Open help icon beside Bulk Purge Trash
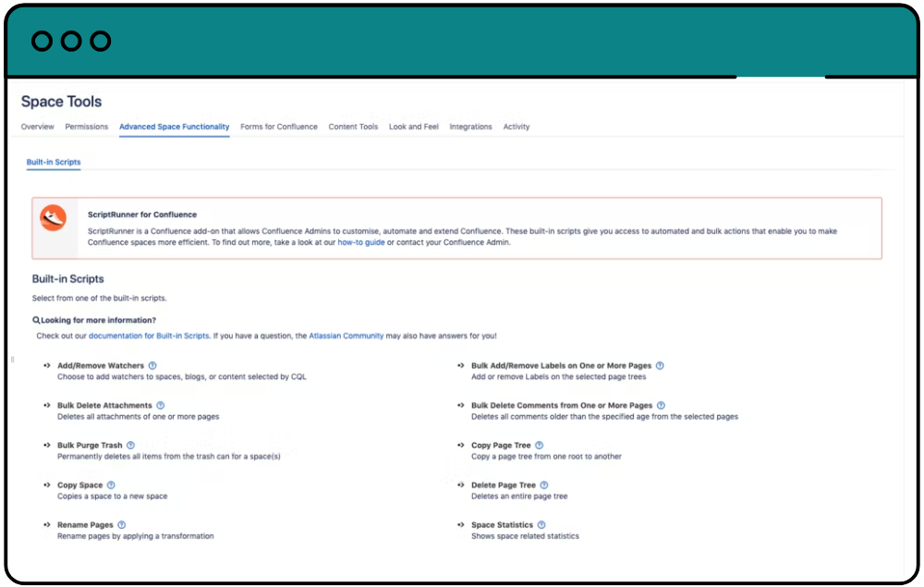Viewport: 924px width, 587px height. 131,445
